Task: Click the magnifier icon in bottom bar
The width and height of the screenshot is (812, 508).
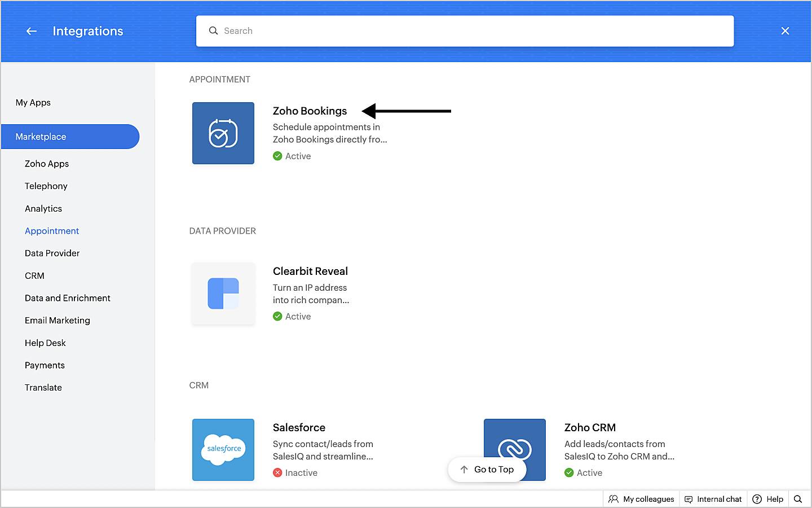Action: coord(798,499)
